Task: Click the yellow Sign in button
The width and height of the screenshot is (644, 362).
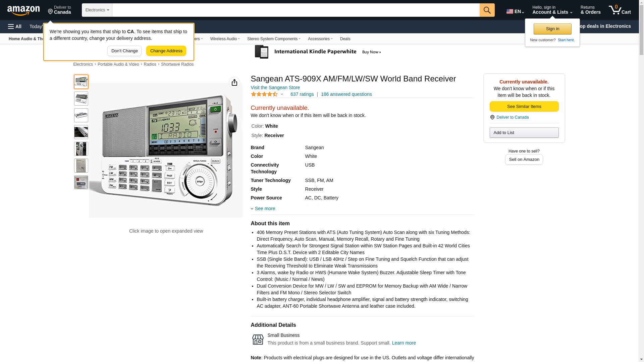Action: tap(552, 29)
